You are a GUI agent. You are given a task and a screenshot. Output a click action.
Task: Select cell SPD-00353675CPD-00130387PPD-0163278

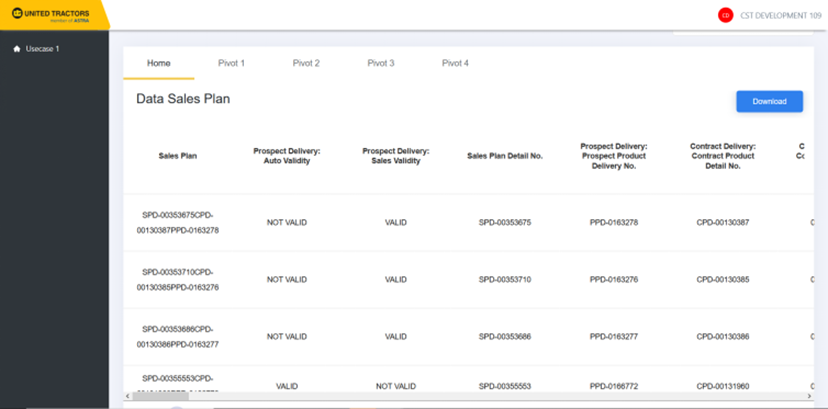click(178, 223)
